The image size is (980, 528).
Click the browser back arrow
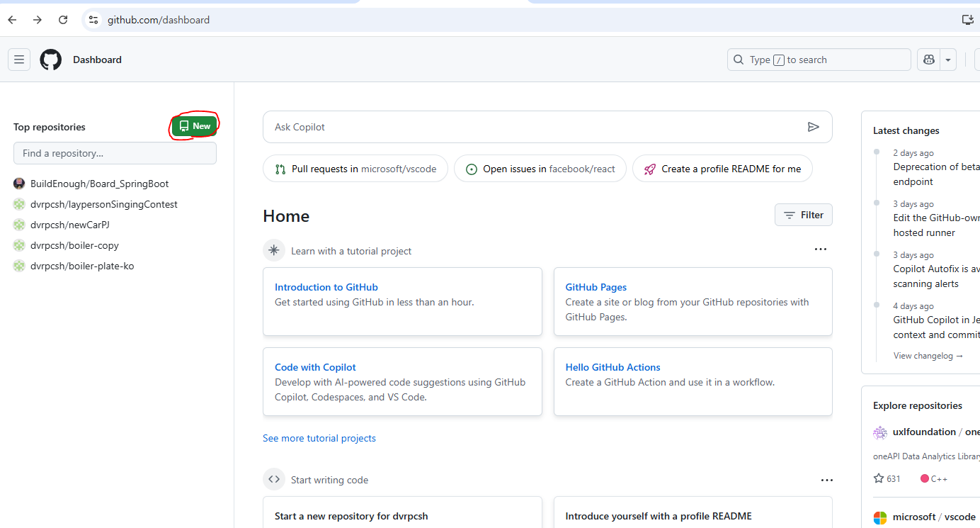[x=12, y=20]
